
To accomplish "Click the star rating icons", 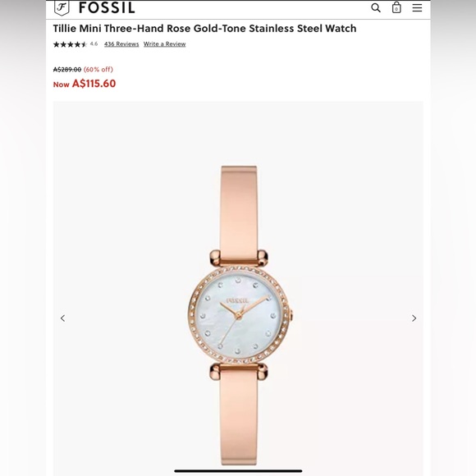I will [70, 44].
